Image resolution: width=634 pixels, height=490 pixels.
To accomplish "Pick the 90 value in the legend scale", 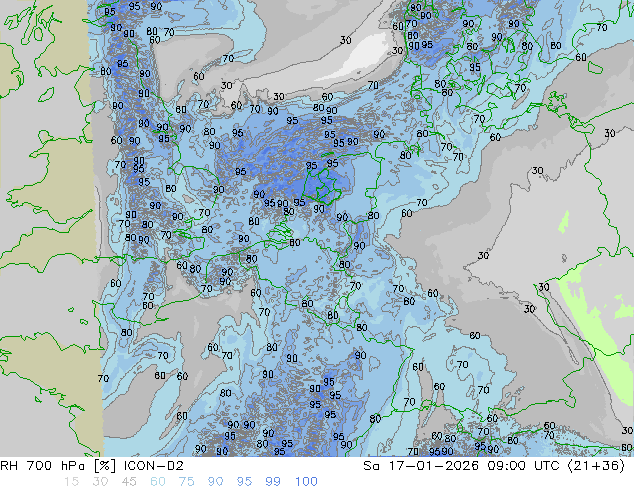I will [x=215, y=482].
